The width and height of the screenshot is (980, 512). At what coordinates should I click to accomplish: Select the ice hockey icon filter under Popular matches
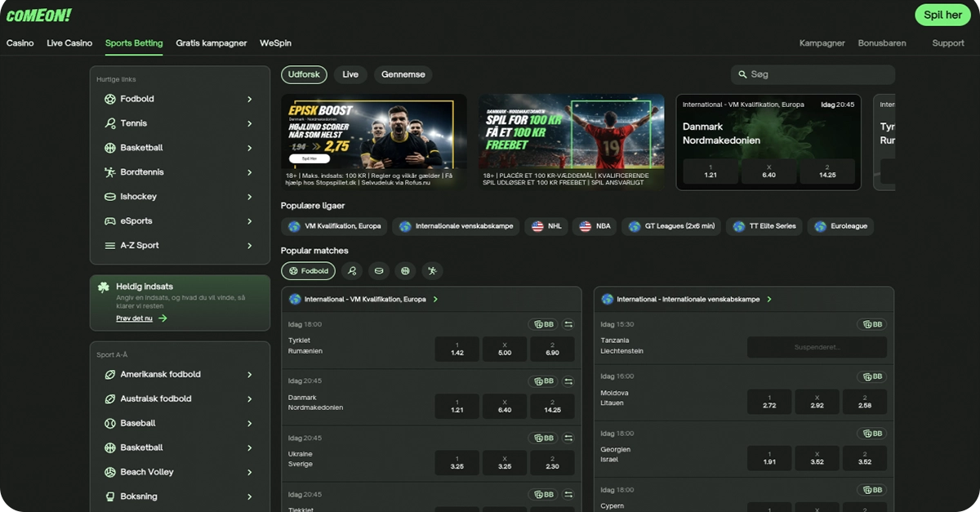point(378,270)
